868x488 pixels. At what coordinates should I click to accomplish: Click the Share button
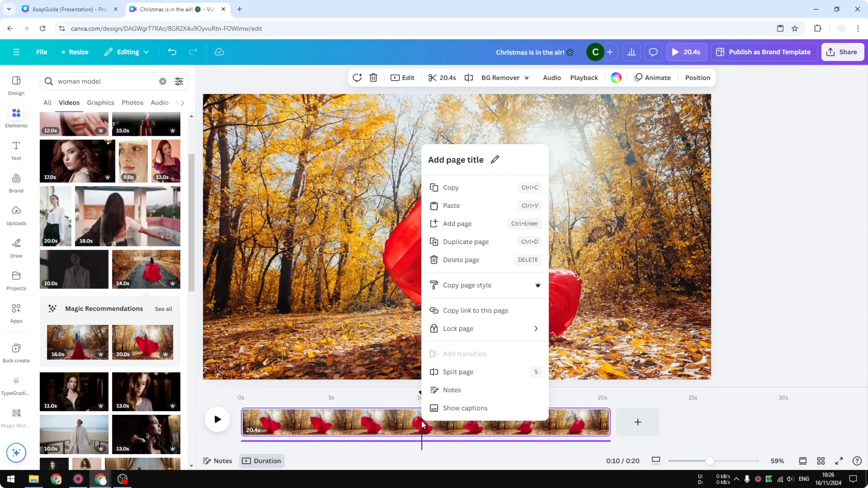click(x=842, y=52)
